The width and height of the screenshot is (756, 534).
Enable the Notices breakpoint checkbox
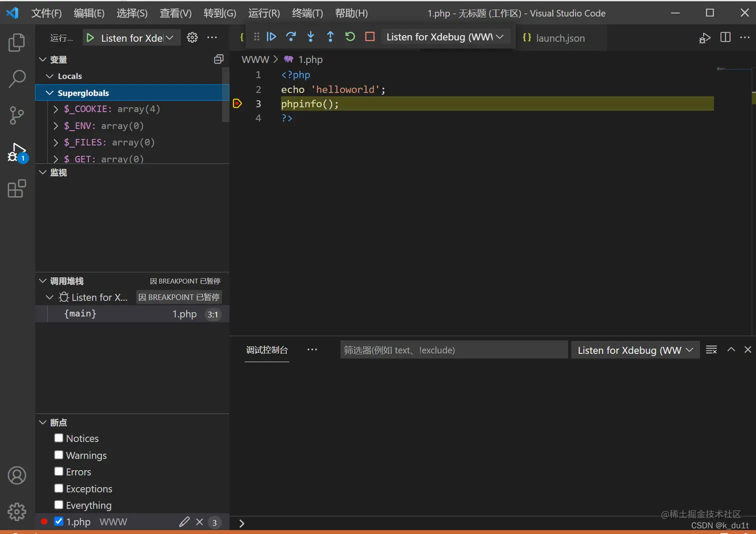[58, 438]
